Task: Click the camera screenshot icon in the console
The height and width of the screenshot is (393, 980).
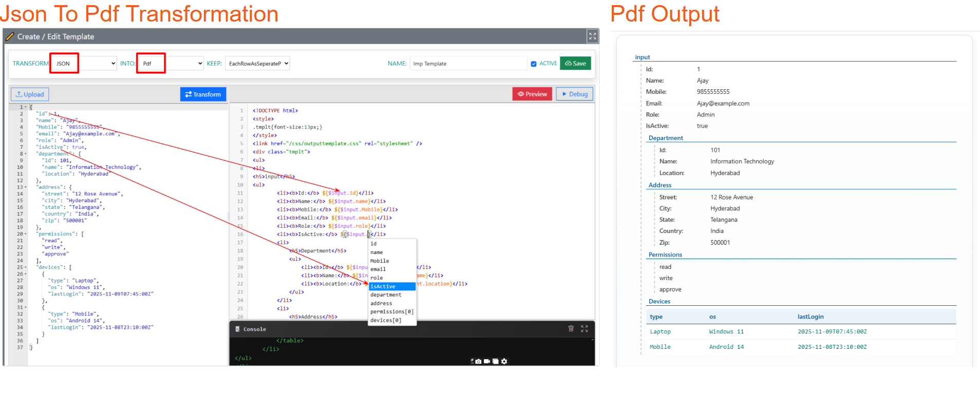Action: [x=478, y=361]
